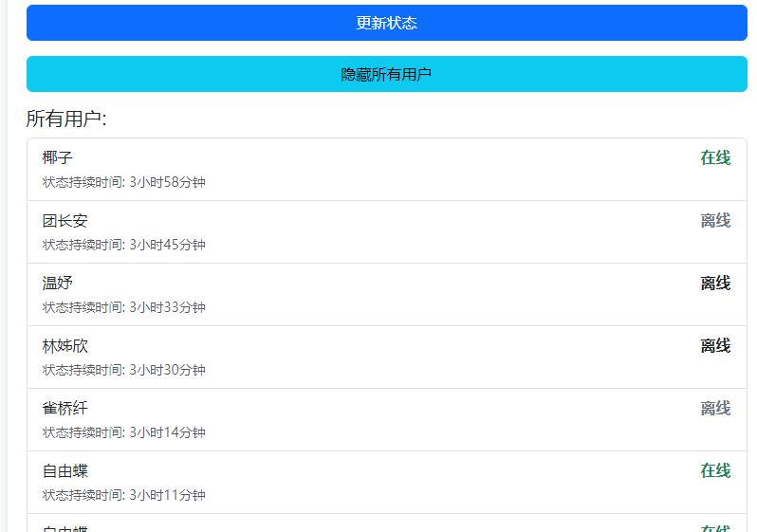
Task: Click 离线 status next to 林姊欣
Action: pos(715,345)
